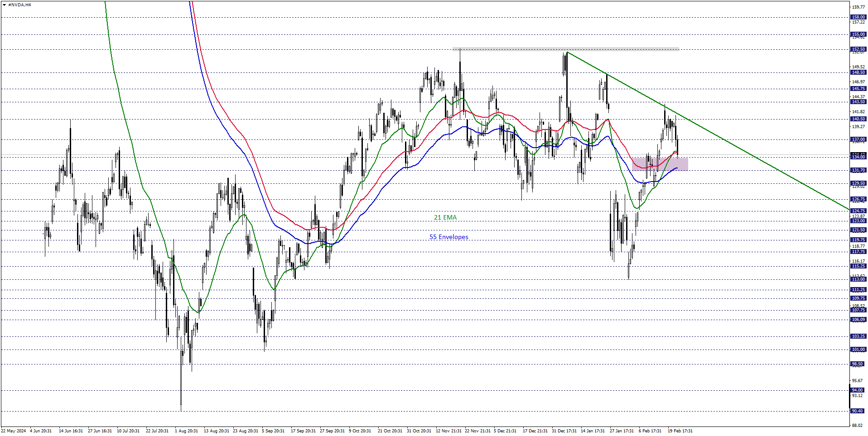Click the "10 Jul 20:31" time label

coord(128,431)
